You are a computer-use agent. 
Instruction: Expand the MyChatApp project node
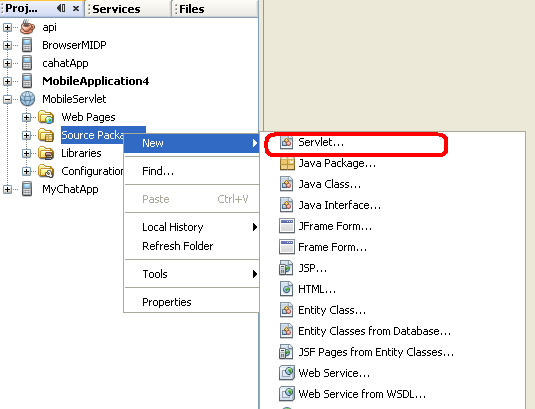(7, 189)
